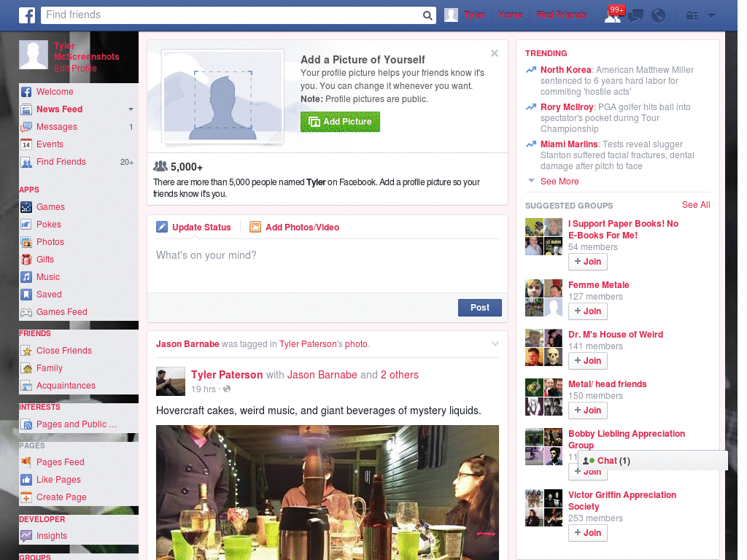Click the Family house icon
Viewport: 747px width, 560px height.
click(x=26, y=368)
